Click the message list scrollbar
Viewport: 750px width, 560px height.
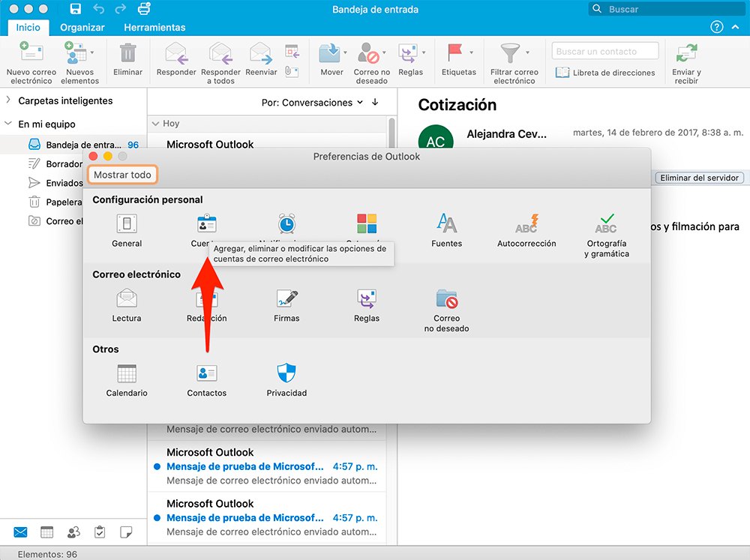pyautogui.click(x=391, y=133)
